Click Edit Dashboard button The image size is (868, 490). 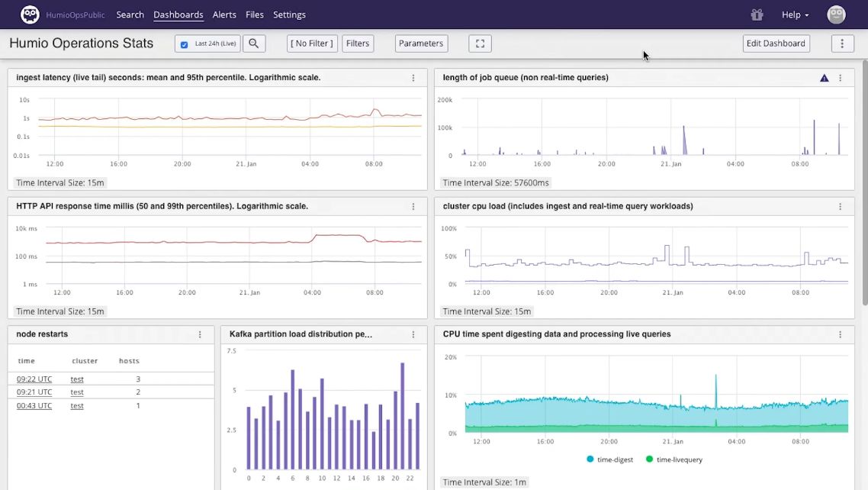click(776, 44)
